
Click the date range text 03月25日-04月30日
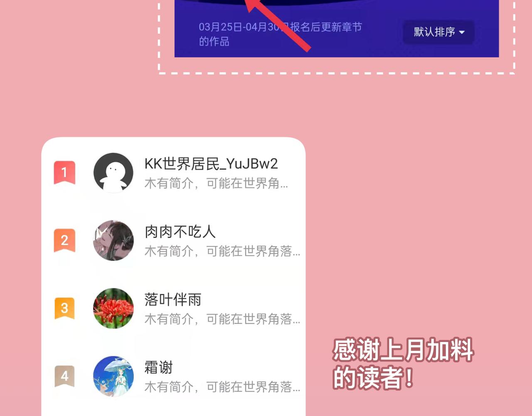[x=241, y=27]
